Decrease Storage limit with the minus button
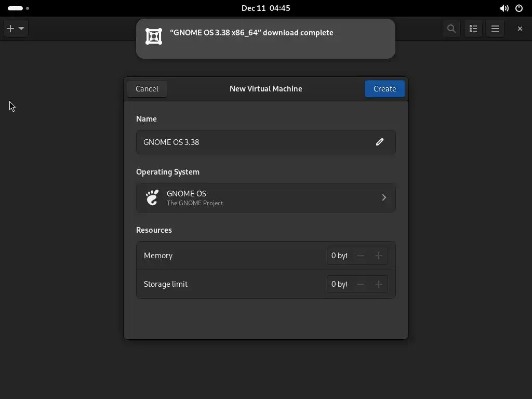 [x=361, y=284]
